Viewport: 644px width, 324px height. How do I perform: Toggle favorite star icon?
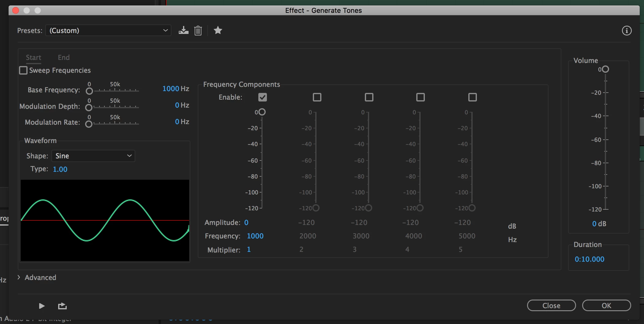pyautogui.click(x=218, y=30)
